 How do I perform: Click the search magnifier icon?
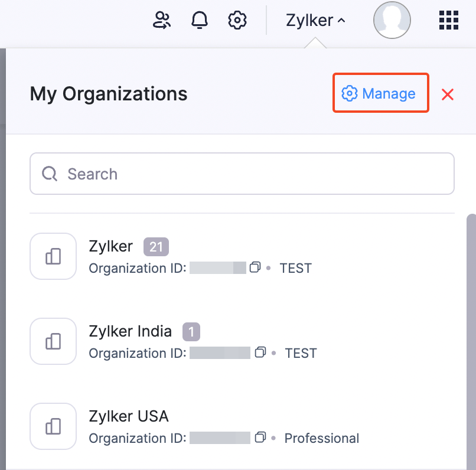point(49,174)
